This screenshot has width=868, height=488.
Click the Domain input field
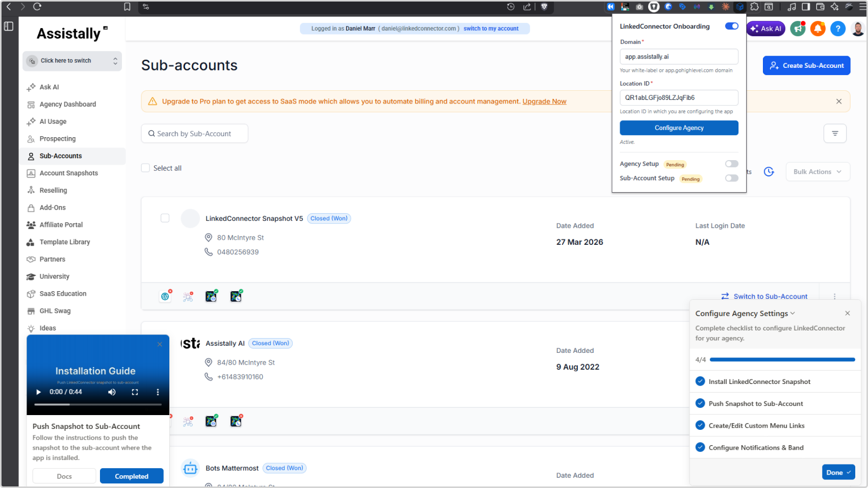[679, 57]
